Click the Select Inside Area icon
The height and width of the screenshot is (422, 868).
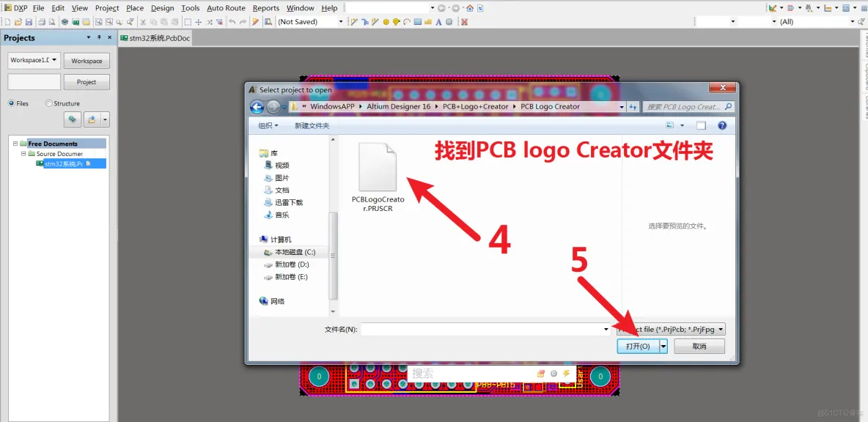188,21
